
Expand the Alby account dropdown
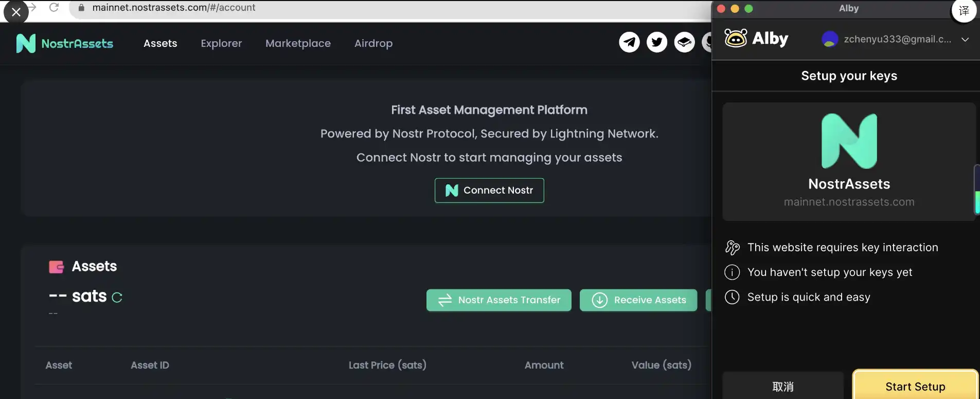(x=965, y=40)
